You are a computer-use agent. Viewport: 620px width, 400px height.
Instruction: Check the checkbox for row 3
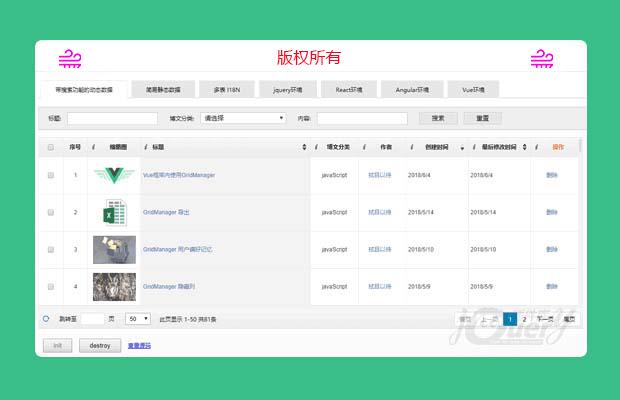(x=51, y=249)
